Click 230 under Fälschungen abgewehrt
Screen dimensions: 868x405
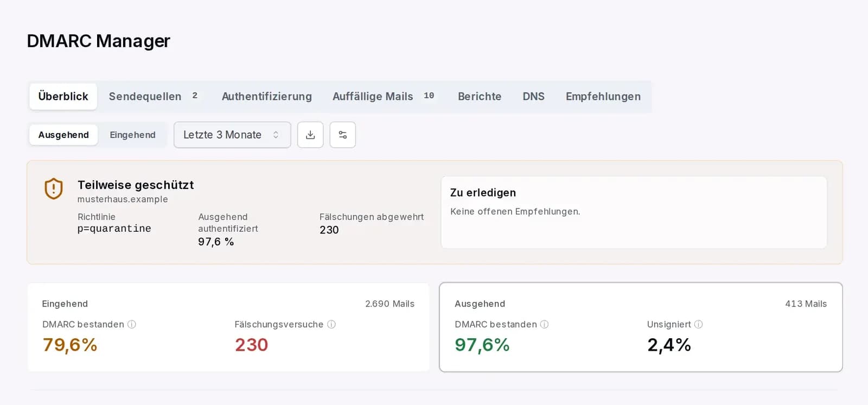pos(329,230)
